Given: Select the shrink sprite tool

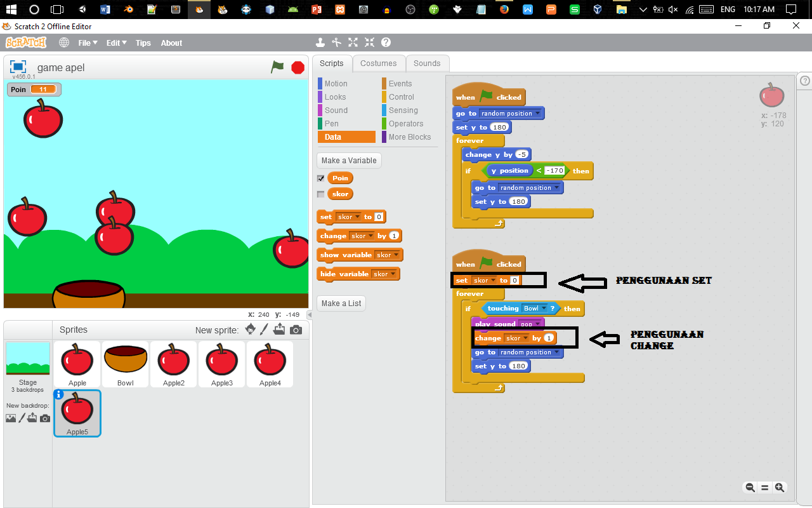Looking at the screenshot, I should point(369,43).
